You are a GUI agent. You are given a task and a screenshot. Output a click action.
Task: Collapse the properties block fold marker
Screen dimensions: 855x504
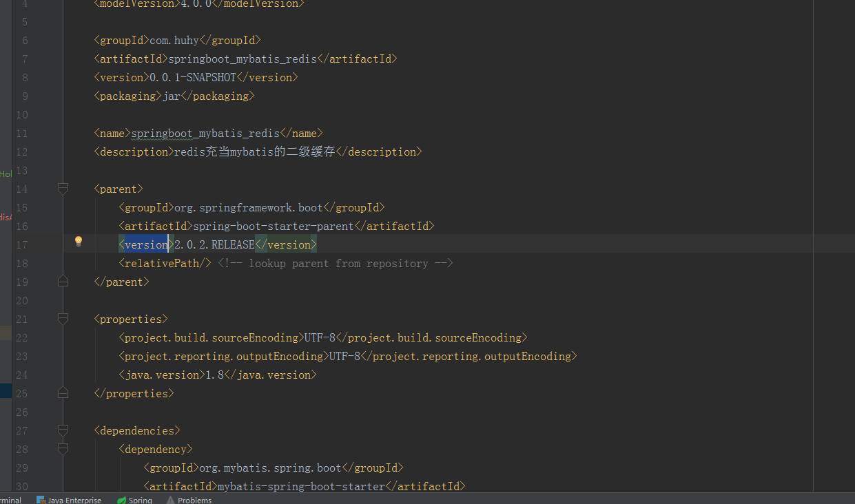pos(63,319)
